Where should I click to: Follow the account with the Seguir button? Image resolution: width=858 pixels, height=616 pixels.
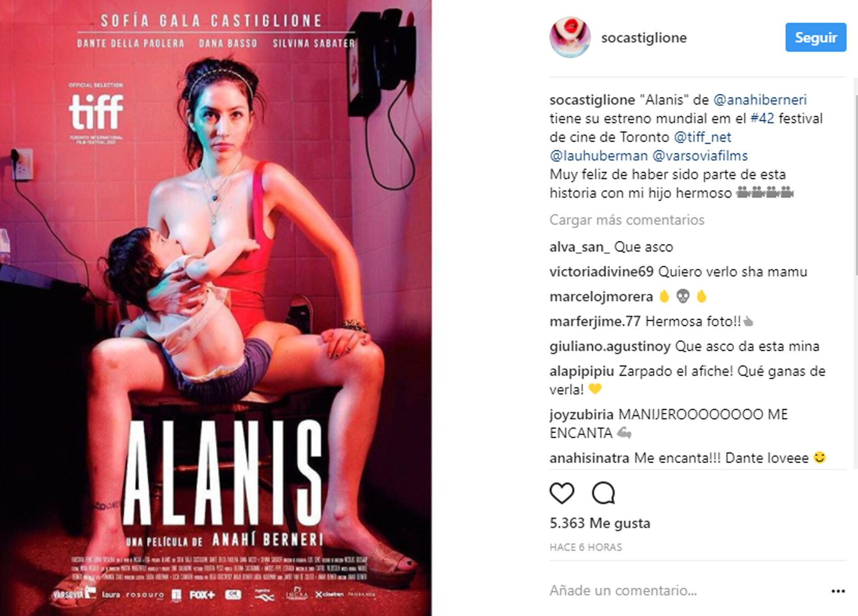pyautogui.click(x=816, y=37)
